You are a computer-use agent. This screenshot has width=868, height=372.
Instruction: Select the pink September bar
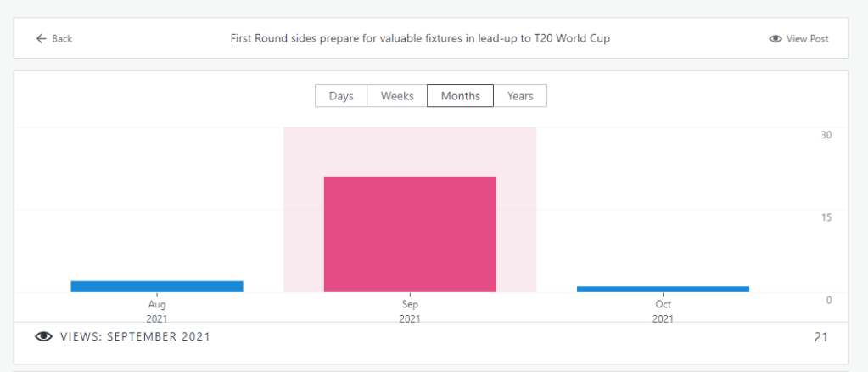coord(410,234)
